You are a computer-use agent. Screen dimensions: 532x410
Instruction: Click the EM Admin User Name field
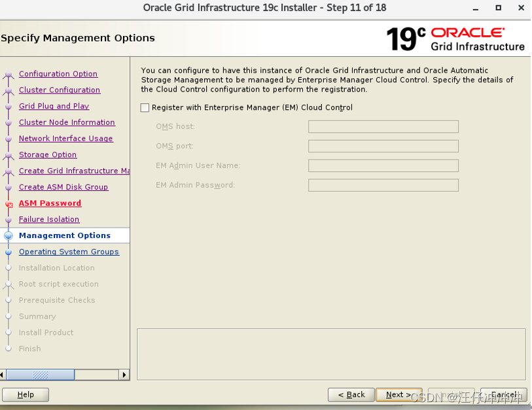pyautogui.click(x=383, y=166)
